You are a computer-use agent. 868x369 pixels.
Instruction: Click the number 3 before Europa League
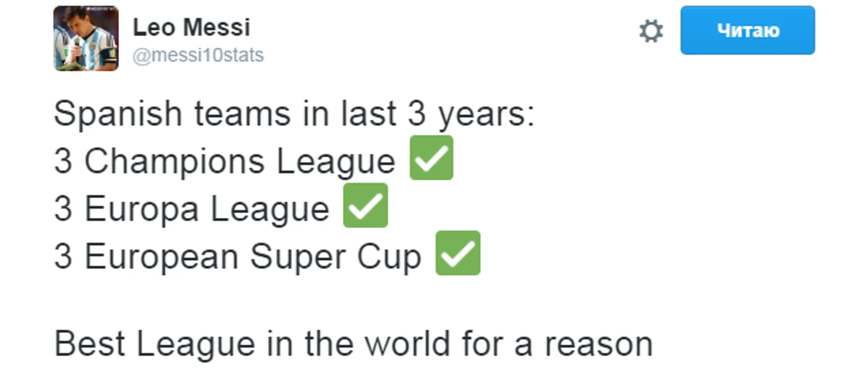tap(63, 209)
